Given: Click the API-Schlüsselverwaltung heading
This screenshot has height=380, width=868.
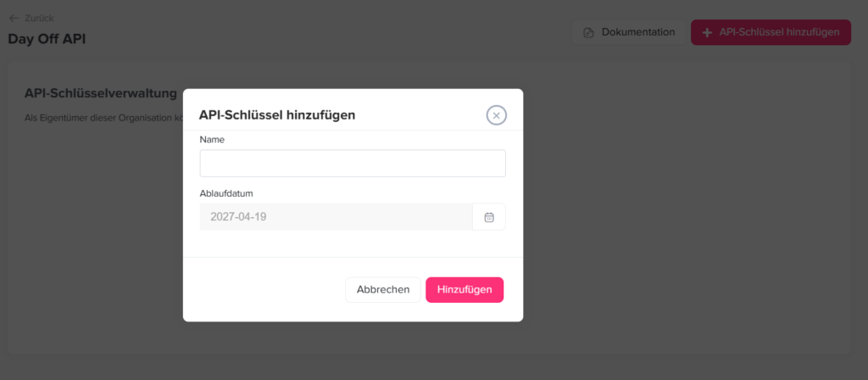Looking at the screenshot, I should tap(101, 93).
